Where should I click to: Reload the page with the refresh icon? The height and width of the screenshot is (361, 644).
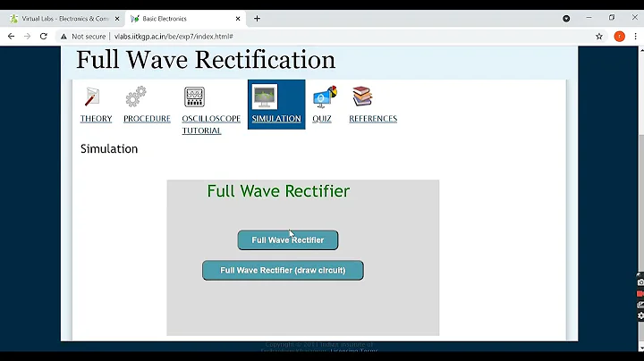pos(44,37)
